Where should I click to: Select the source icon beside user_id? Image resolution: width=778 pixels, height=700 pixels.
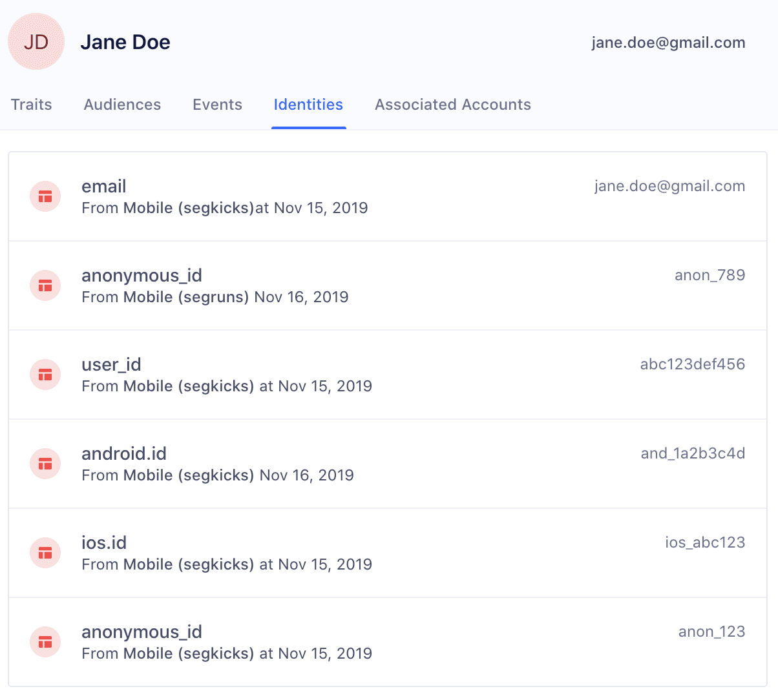coord(45,374)
